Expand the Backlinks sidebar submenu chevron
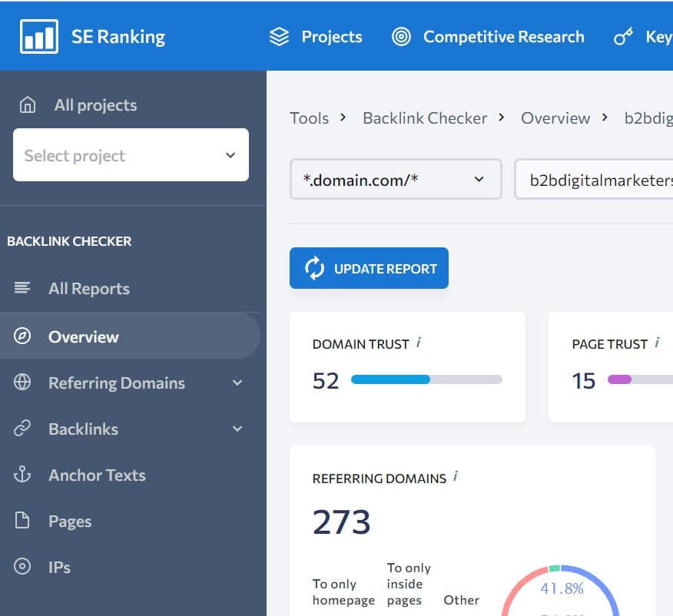The width and height of the screenshot is (673, 616). (x=237, y=429)
